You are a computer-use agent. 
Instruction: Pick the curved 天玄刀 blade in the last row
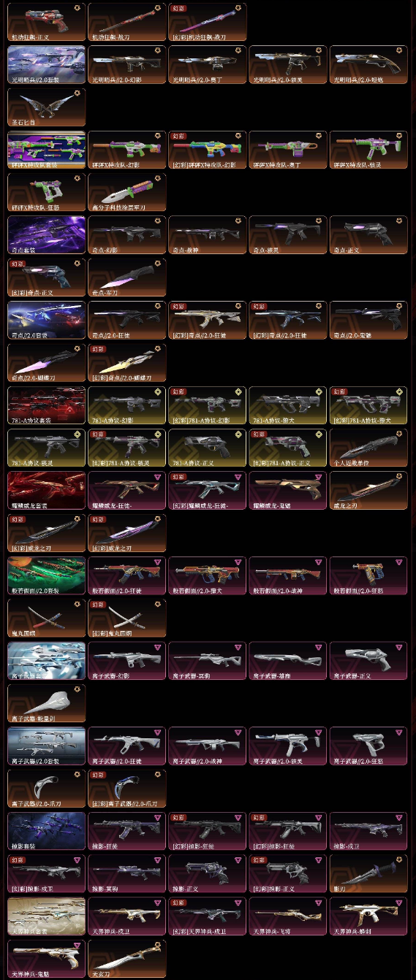click(126, 960)
